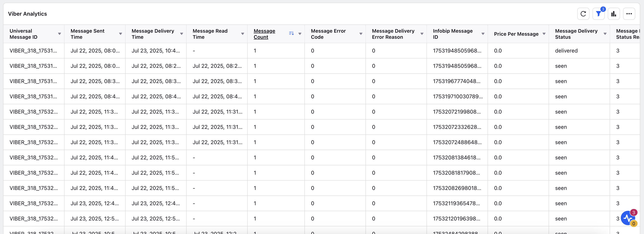Refresh the Viber Analytics table
Image resolution: width=644 pixels, height=234 pixels.
[583, 14]
